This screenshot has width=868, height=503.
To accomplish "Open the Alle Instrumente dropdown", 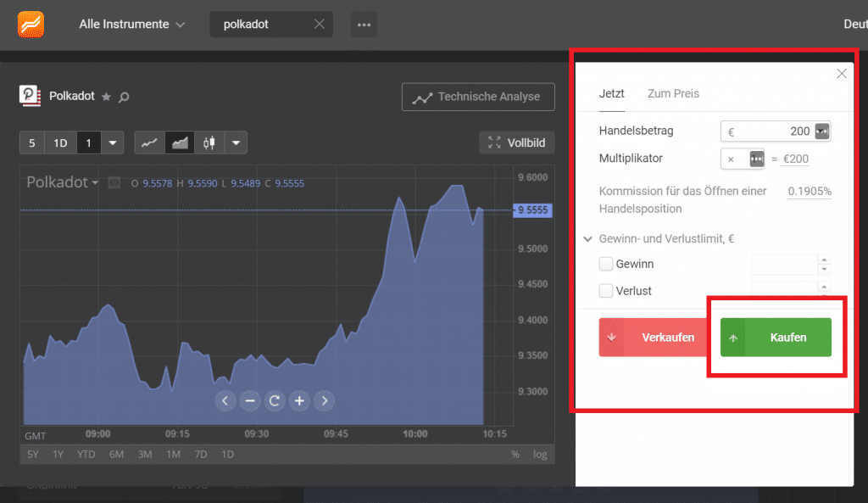I will [x=131, y=25].
